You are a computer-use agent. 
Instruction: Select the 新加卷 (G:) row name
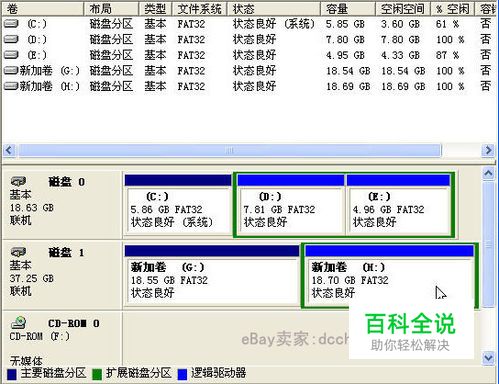point(50,70)
